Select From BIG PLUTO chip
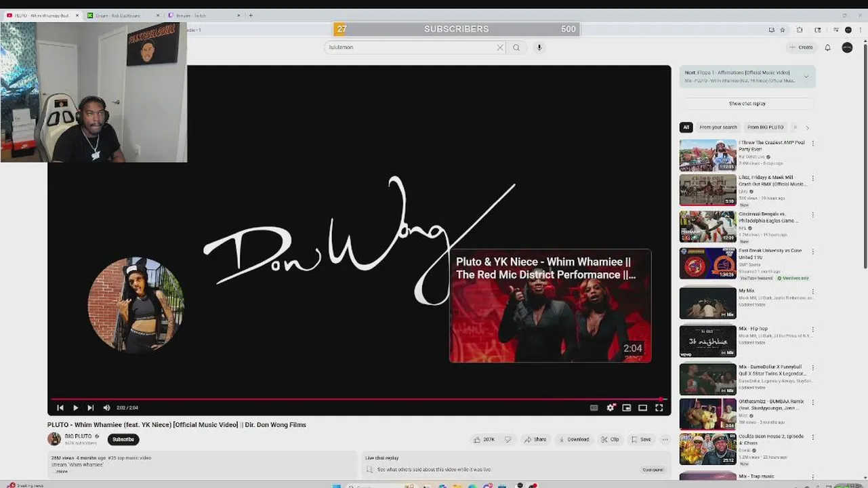The height and width of the screenshot is (488, 868). click(x=766, y=127)
